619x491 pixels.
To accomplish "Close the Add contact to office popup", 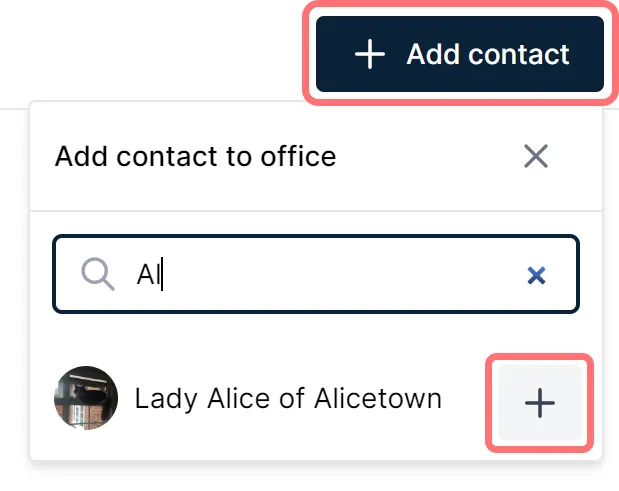I will pos(536,156).
